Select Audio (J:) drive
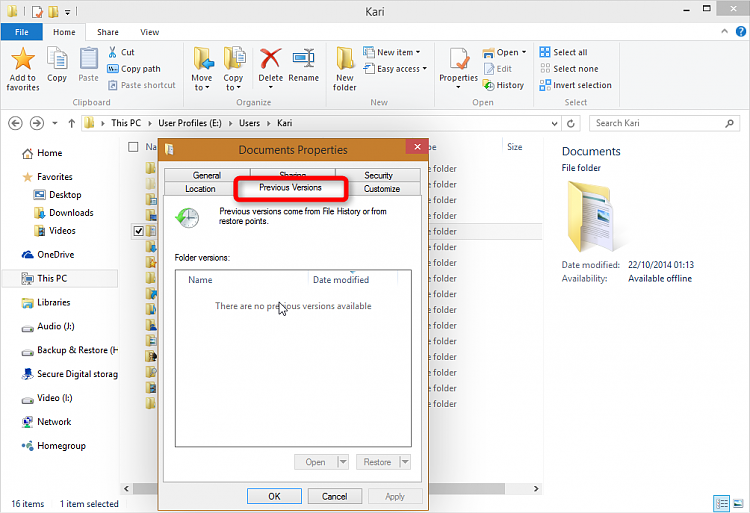Screen dimensions: 750x513 pos(55,326)
